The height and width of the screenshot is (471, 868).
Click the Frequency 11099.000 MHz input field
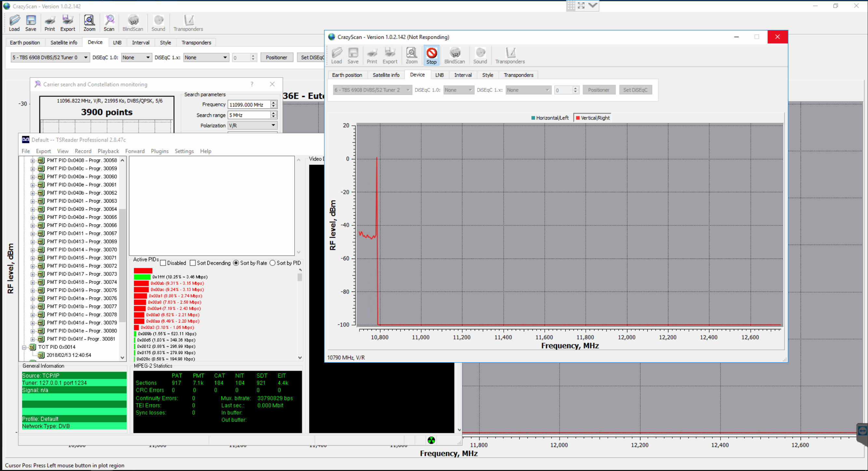249,105
